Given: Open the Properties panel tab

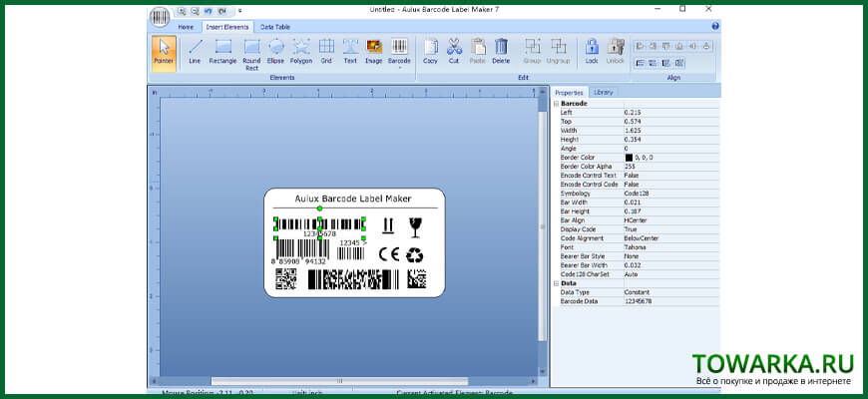Looking at the screenshot, I should (x=569, y=93).
